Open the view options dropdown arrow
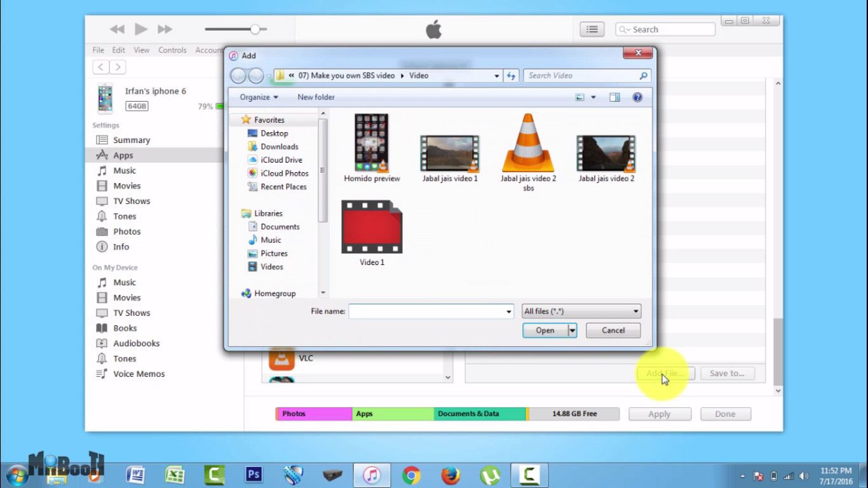The height and width of the screenshot is (488, 868). 593,97
